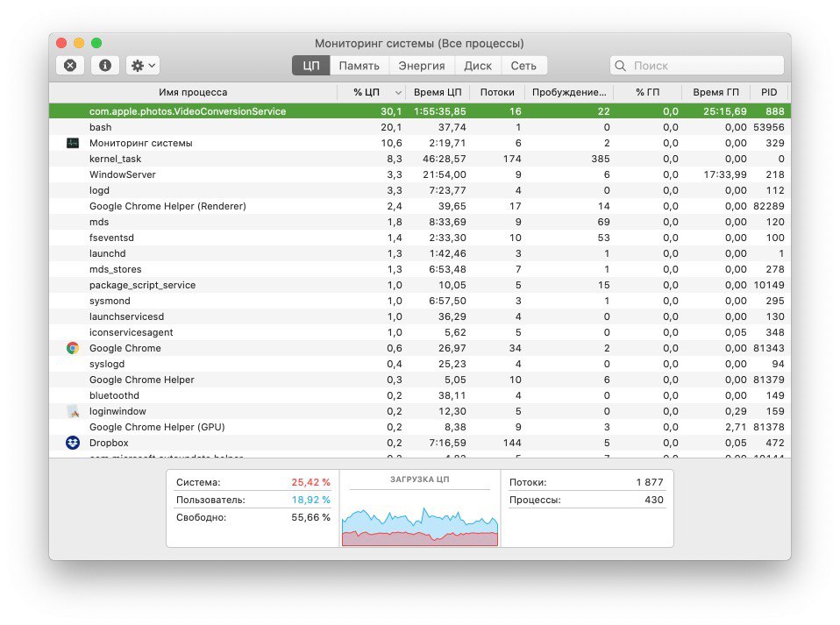Switch to the ЦП tab

click(310, 66)
